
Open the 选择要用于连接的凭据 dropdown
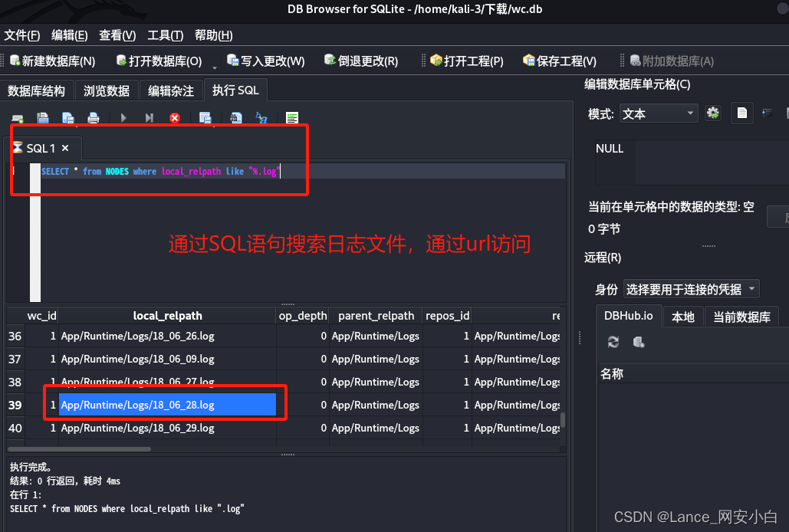[691, 288]
